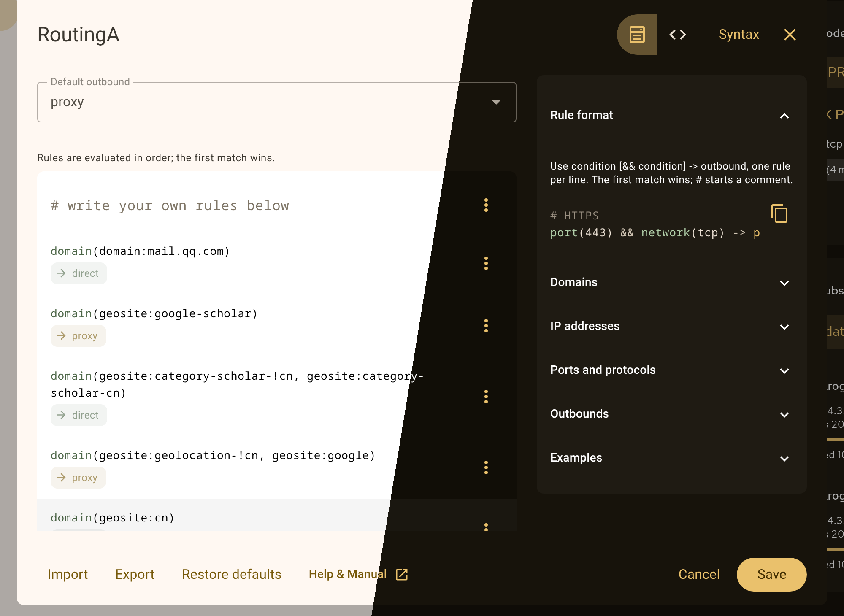Save the routing rules
The width and height of the screenshot is (844, 616).
772,574
